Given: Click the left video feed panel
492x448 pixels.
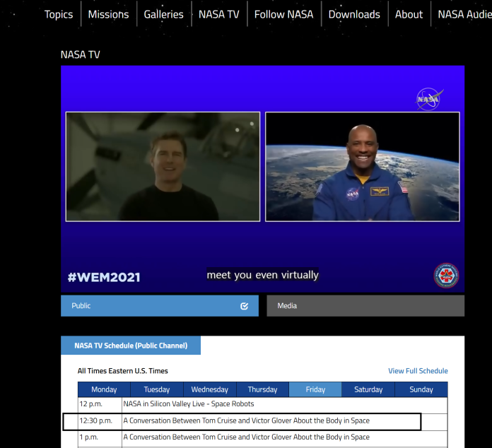Looking at the screenshot, I should (163, 167).
